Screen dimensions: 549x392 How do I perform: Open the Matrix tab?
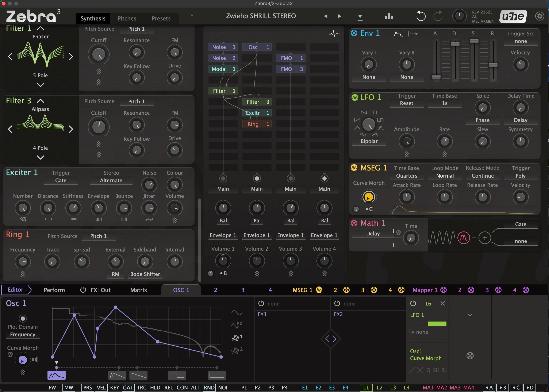point(139,290)
